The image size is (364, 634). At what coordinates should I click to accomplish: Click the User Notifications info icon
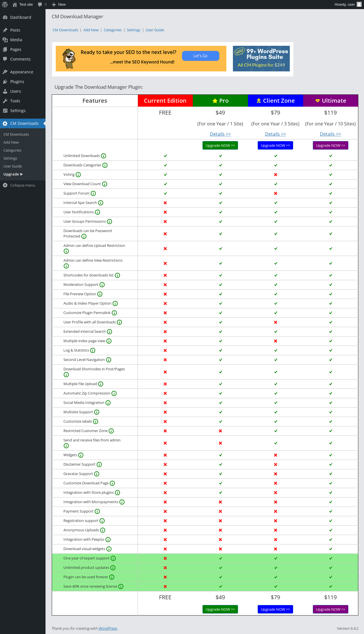click(98, 212)
